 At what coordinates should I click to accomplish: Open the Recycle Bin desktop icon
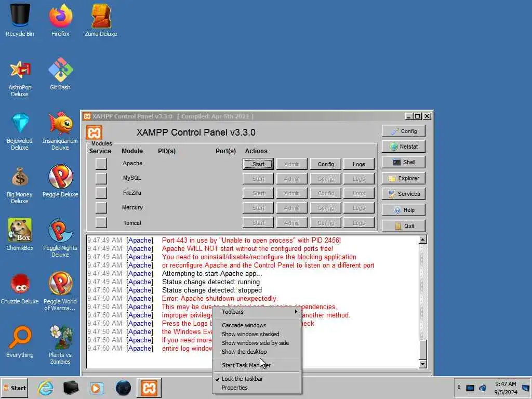(x=20, y=20)
